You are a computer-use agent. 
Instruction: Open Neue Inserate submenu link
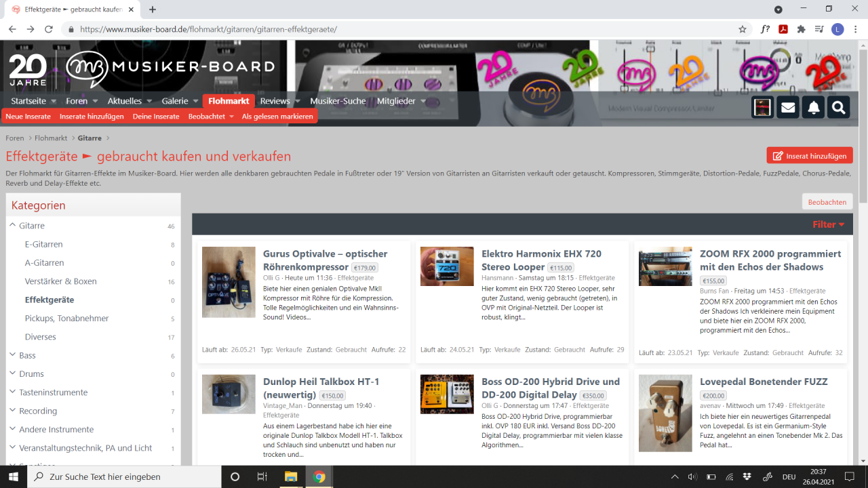tap(28, 117)
